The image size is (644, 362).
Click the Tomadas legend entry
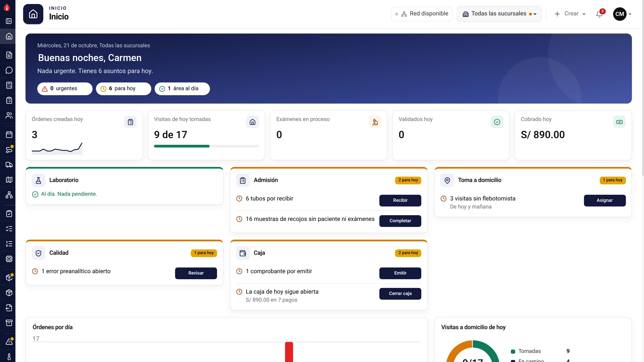tap(540, 351)
